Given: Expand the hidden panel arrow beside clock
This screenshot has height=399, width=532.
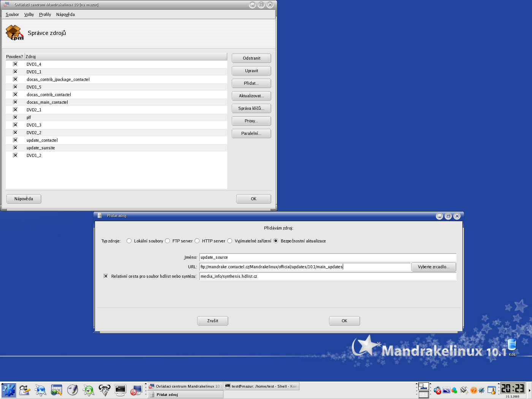Looking at the screenshot, I should 529,390.
